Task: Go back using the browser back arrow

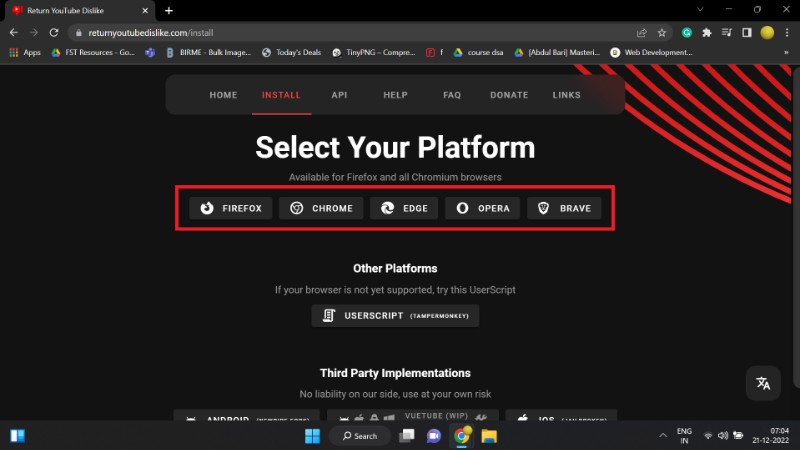Action: pos(14,33)
